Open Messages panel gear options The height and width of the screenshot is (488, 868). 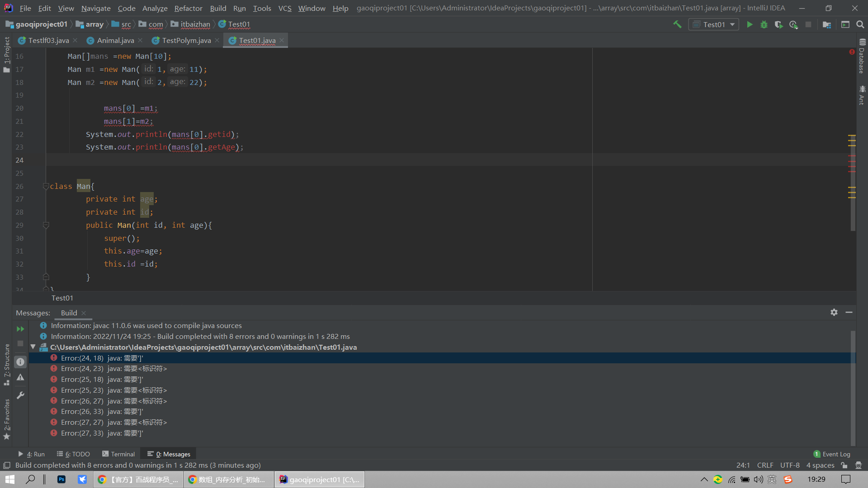pos(834,312)
